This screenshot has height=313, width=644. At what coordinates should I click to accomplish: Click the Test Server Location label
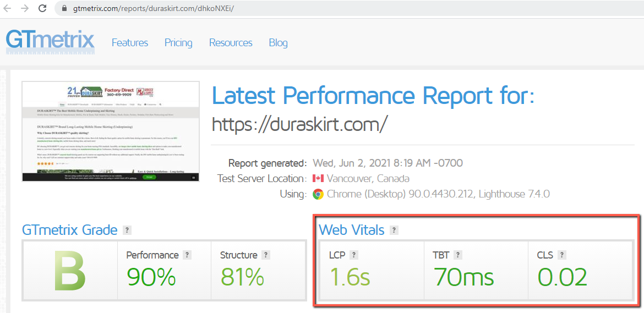262,179
